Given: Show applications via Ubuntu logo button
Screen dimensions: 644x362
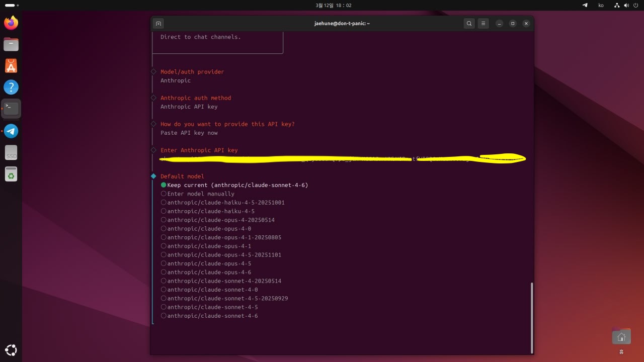Looking at the screenshot, I should [11, 350].
